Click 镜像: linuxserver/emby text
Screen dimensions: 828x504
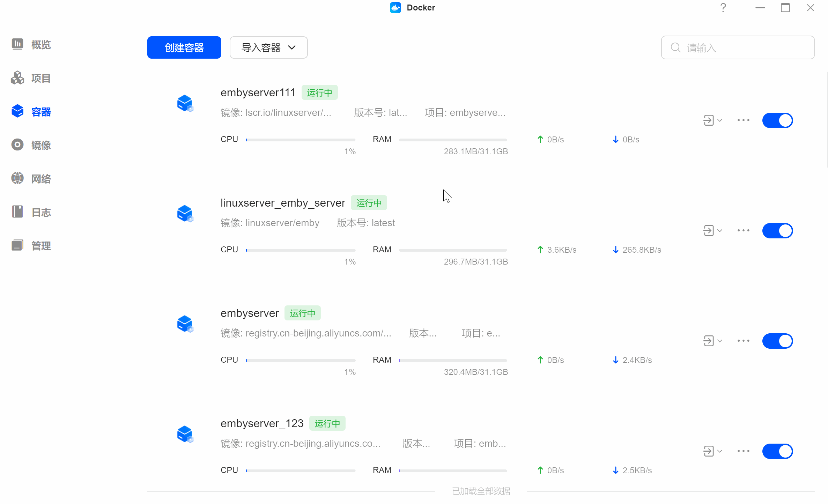pyautogui.click(x=270, y=223)
